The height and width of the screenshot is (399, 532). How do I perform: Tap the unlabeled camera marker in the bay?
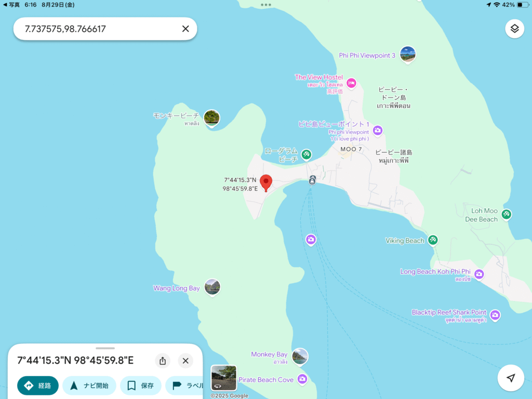(311, 240)
